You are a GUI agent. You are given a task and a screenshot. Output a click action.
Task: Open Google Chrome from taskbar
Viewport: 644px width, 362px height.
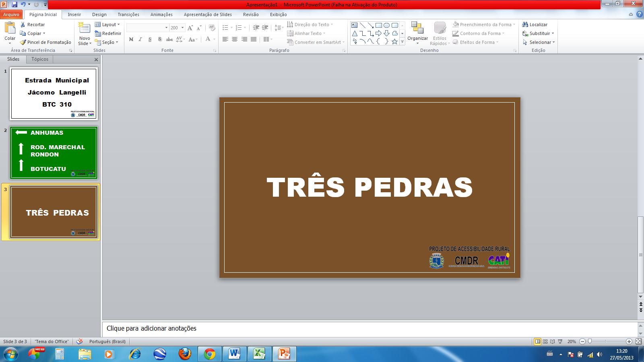[x=209, y=354]
